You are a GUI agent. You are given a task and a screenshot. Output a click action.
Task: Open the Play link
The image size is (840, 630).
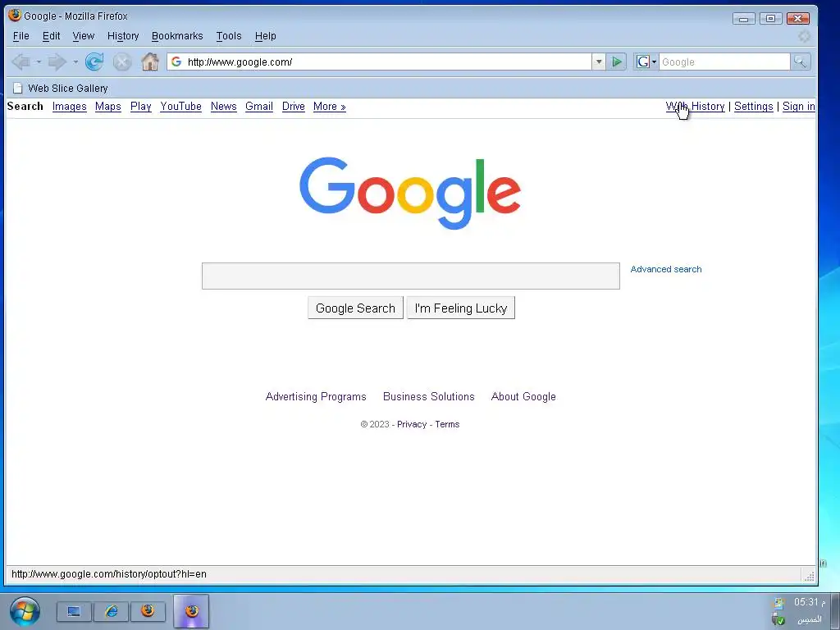pos(141,107)
